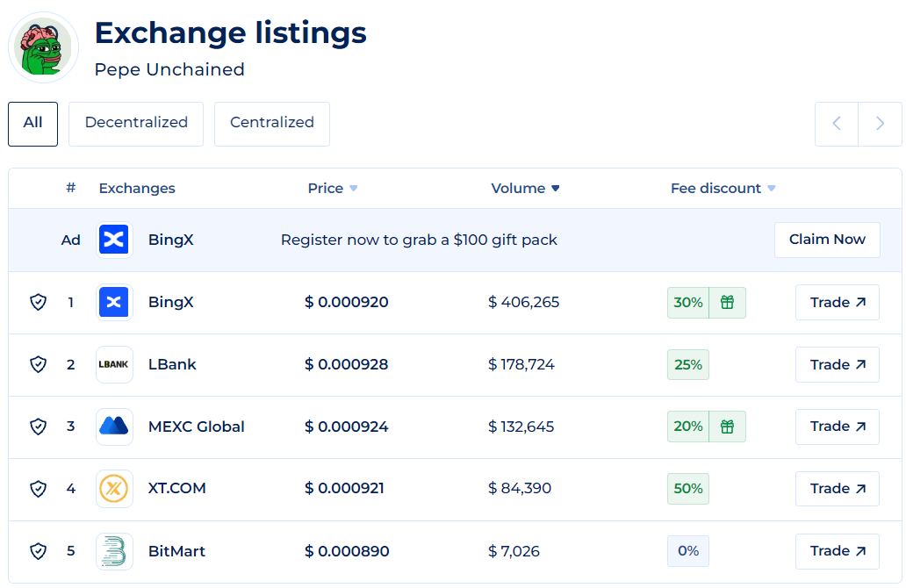Click the Register now gift pack text
Screen dimensions: 906x588
tap(419, 240)
